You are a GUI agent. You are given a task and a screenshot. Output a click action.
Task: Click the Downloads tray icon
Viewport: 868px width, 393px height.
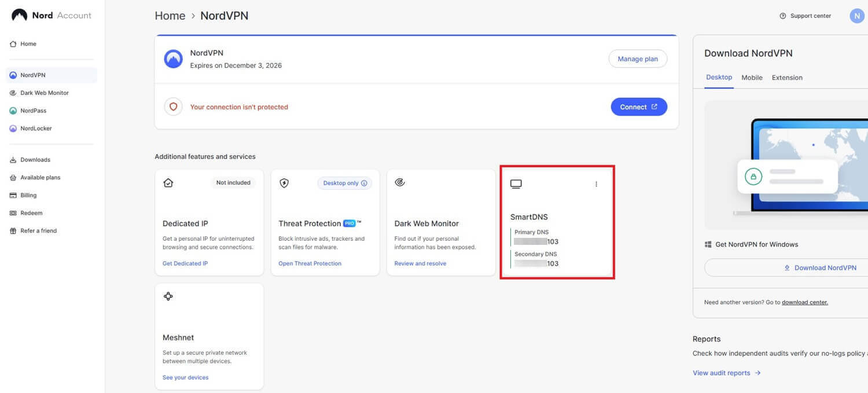[x=13, y=160]
